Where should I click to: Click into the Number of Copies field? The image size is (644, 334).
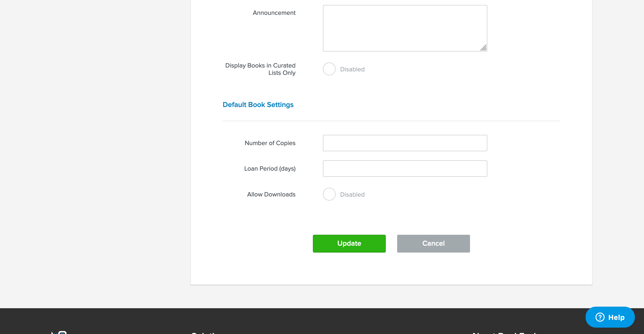click(x=405, y=143)
